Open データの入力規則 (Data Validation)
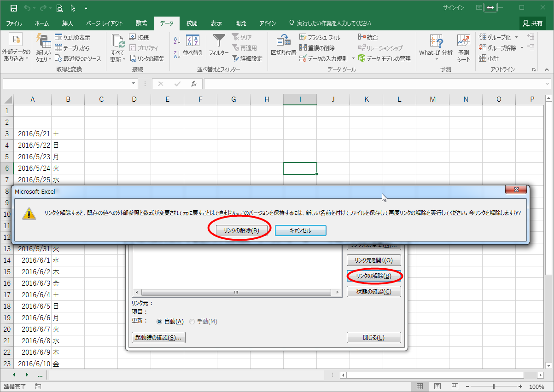The image size is (554, 392). pos(323,58)
